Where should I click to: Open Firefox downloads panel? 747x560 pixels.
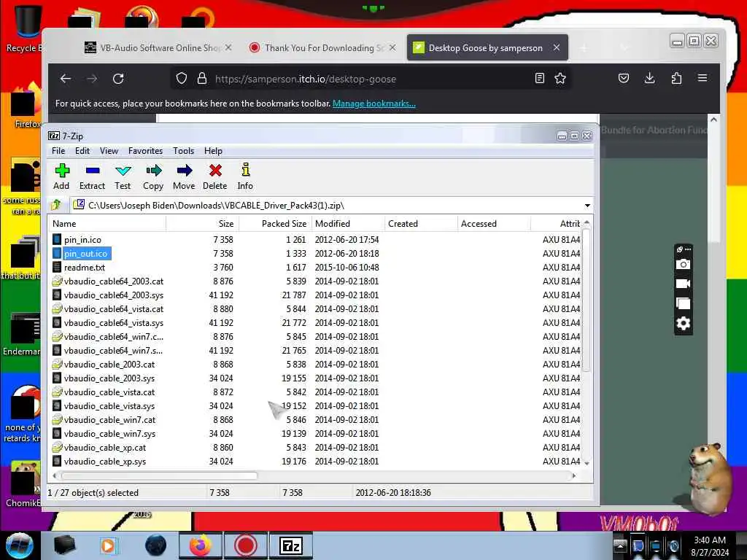coord(649,79)
